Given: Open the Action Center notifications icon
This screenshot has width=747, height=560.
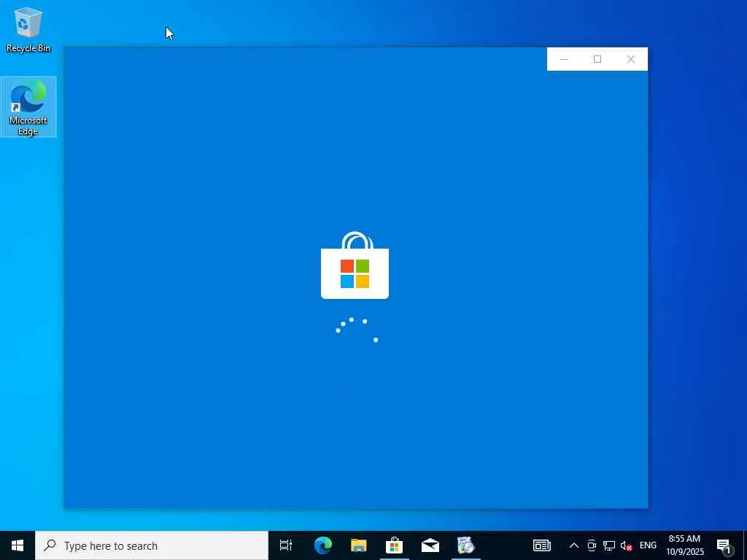Looking at the screenshot, I should [x=724, y=545].
